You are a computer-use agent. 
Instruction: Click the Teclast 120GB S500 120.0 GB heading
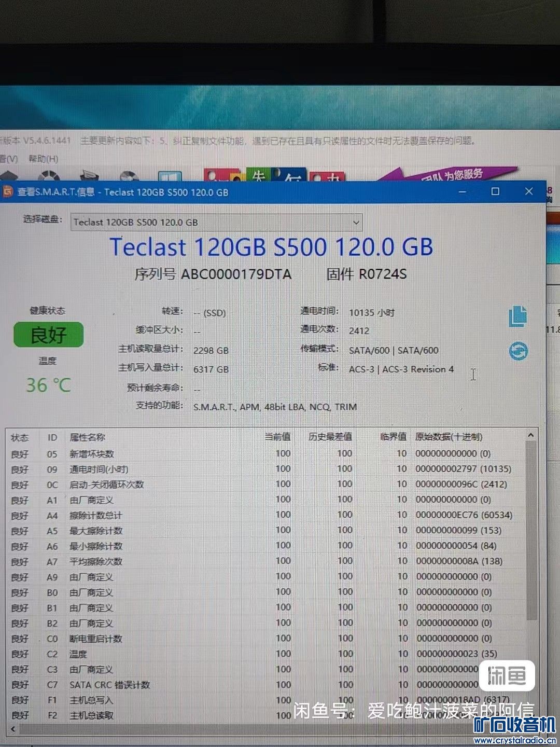coord(271,247)
